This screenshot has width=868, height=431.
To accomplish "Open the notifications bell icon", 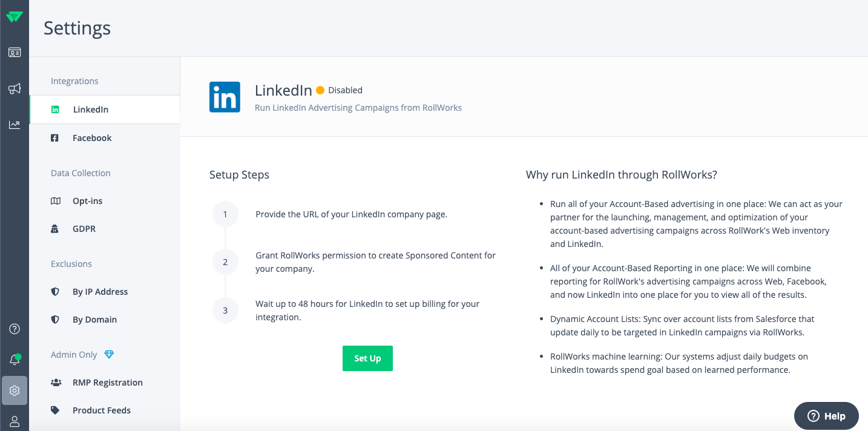I will pyautogui.click(x=15, y=360).
